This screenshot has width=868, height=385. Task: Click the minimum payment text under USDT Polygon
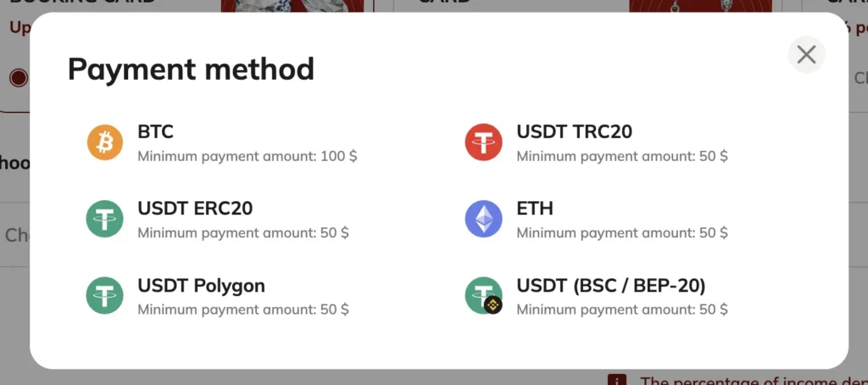[x=242, y=310]
